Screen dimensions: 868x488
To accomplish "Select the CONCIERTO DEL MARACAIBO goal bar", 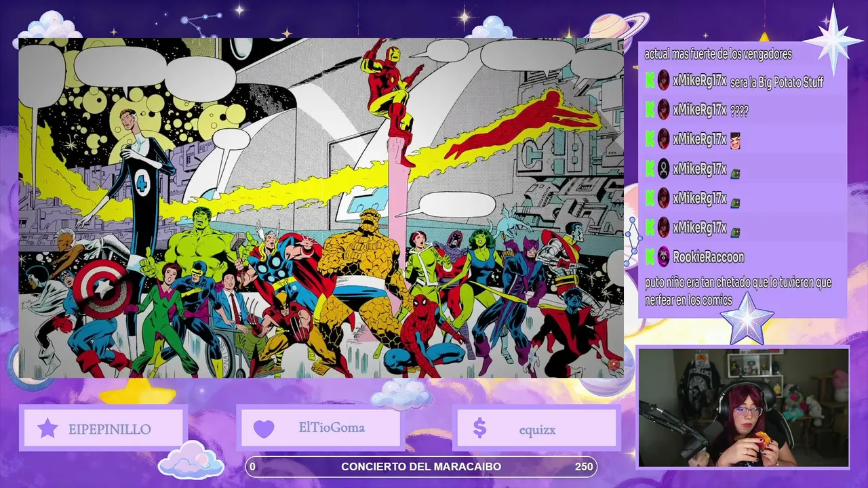I will [x=421, y=466].
